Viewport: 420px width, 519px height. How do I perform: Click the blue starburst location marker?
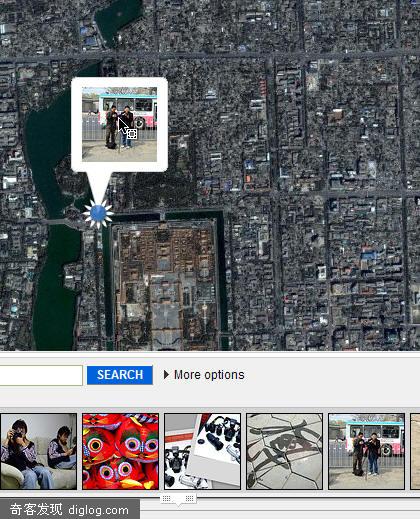(98, 213)
